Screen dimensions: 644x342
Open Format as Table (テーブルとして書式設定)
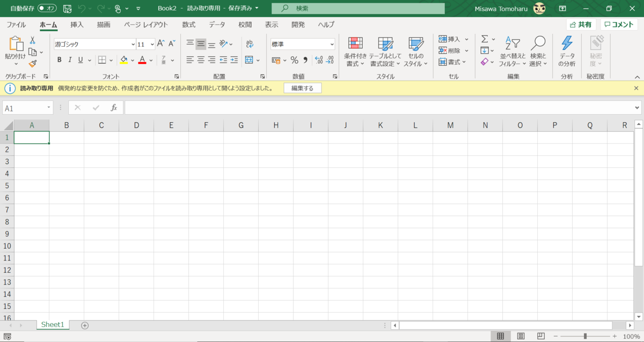click(x=385, y=52)
